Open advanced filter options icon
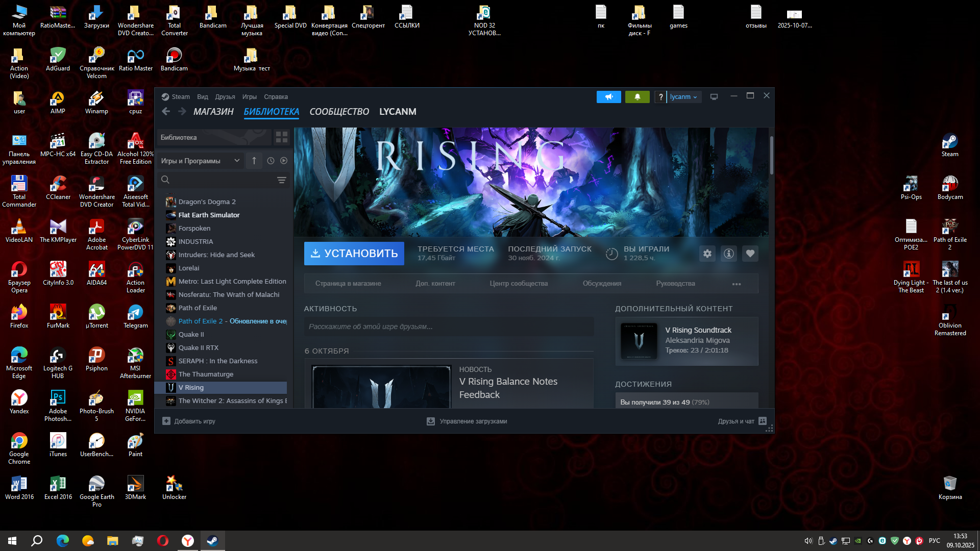 [281, 180]
